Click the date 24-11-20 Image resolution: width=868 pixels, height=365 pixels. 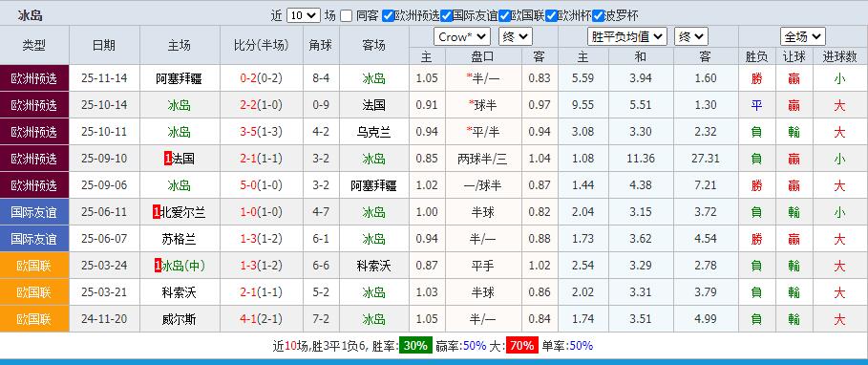104,319
